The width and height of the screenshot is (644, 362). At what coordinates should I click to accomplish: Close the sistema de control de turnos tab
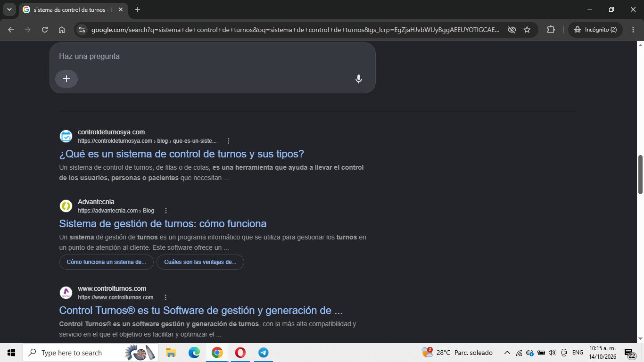coord(121,9)
